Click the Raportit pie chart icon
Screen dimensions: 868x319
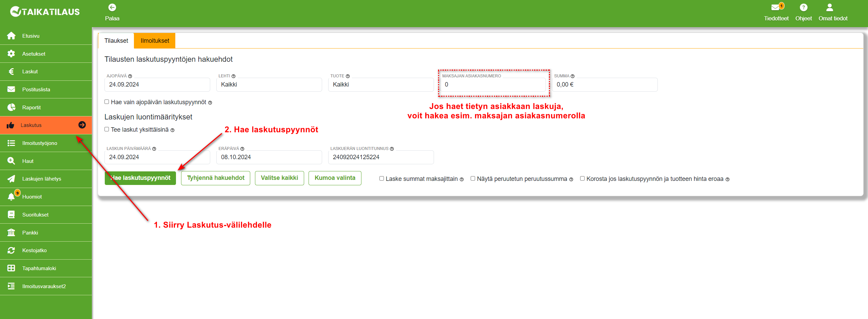pyautogui.click(x=11, y=107)
